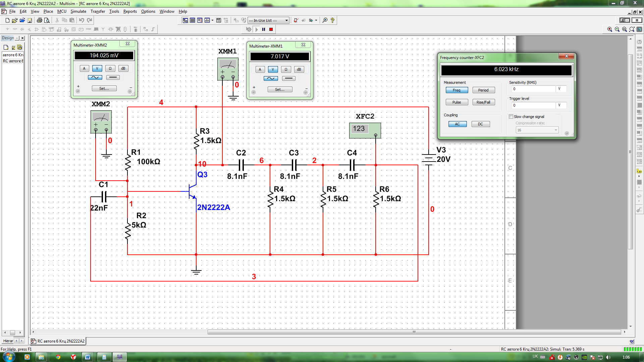Click Trigger level value field

pyautogui.click(x=533, y=105)
